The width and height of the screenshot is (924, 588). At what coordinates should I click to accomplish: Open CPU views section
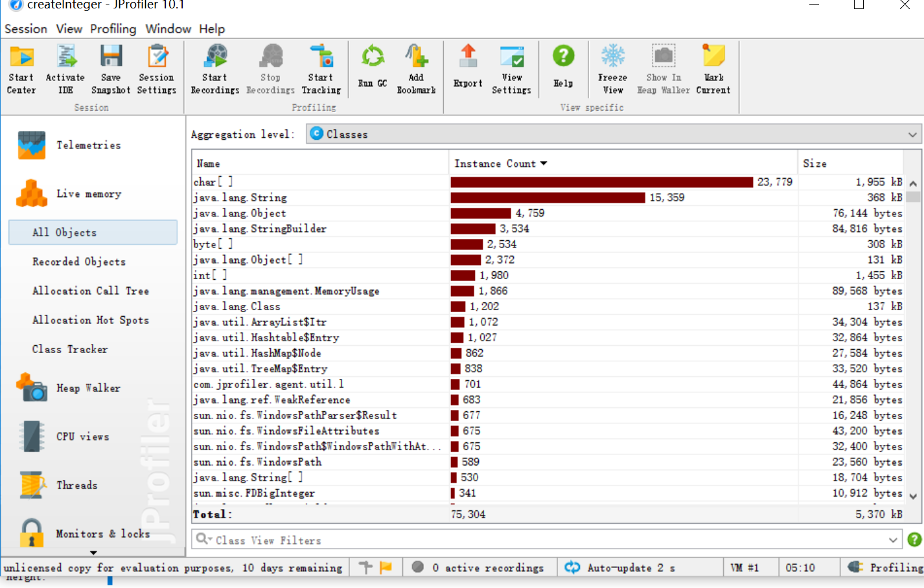[64, 436]
